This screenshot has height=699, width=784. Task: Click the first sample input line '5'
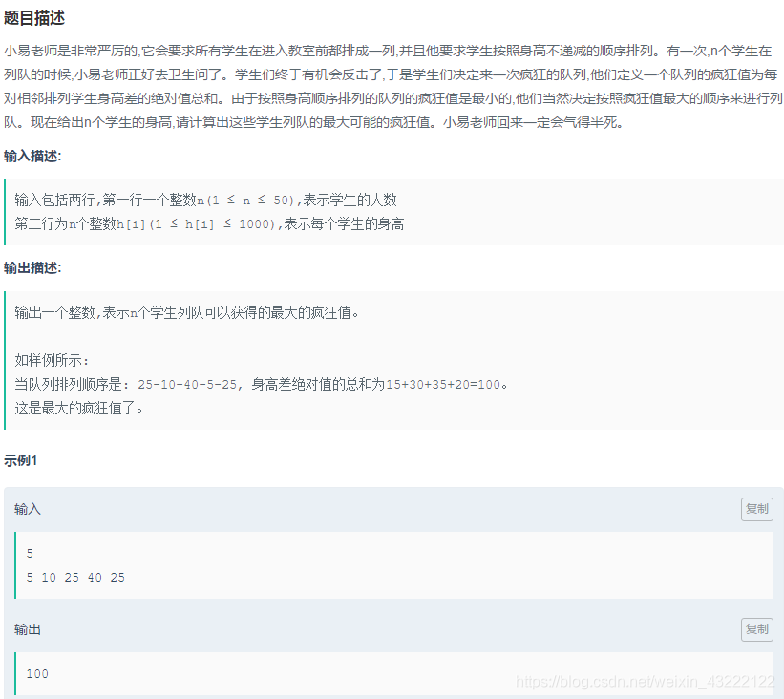point(30,554)
